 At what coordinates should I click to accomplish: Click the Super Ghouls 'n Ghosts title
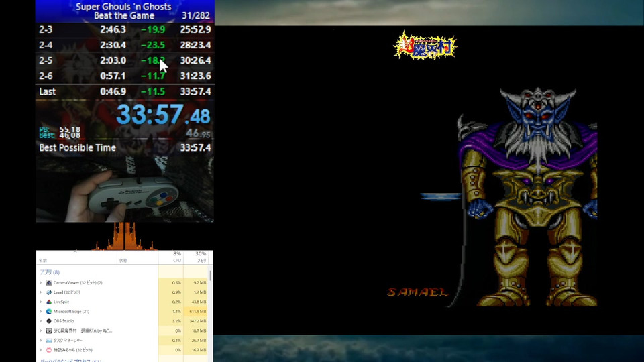(x=123, y=7)
